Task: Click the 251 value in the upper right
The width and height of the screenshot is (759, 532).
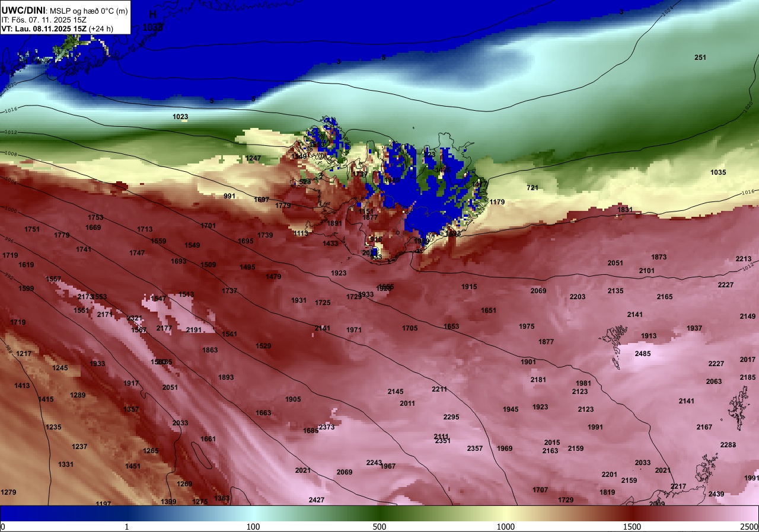Action: tap(700, 57)
